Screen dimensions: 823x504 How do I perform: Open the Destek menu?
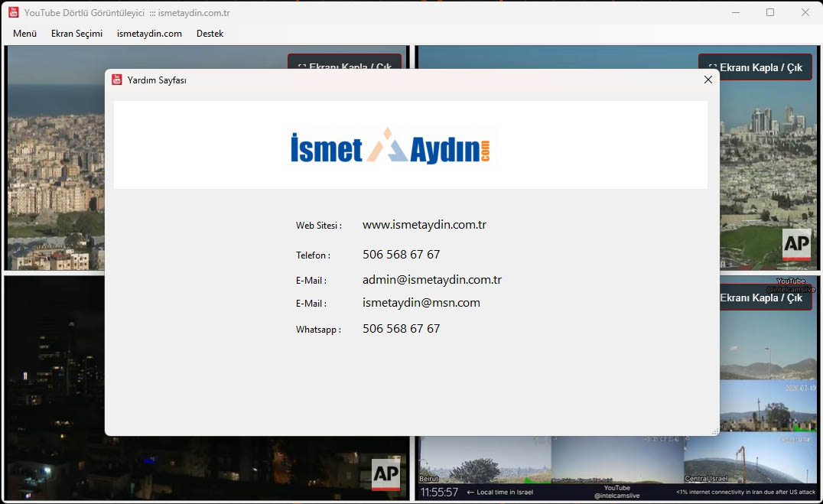click(210, 34)
